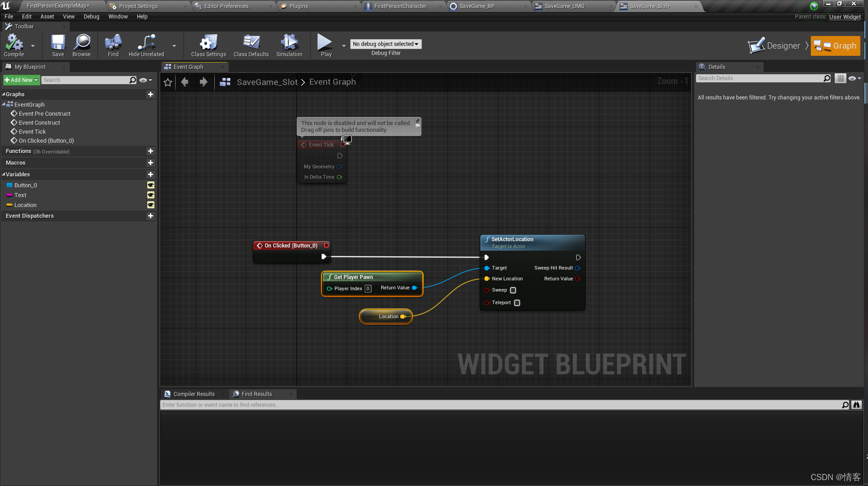Click the Class Settings icon

(208, 45)
